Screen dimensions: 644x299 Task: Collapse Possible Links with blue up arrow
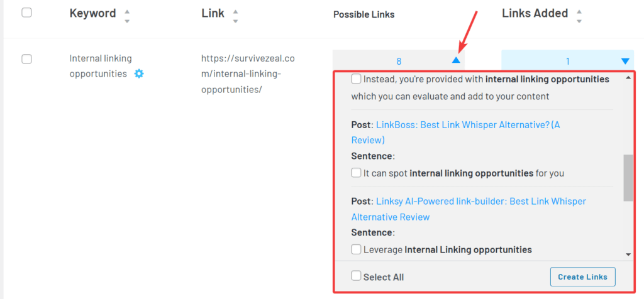[456, 61]
